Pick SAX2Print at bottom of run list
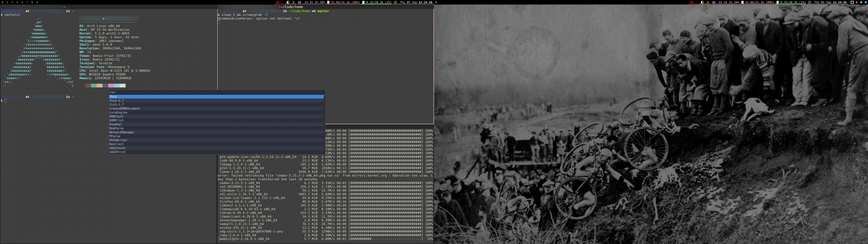The height and width of the screenshot is (244, 868). (x=117, y=152)
